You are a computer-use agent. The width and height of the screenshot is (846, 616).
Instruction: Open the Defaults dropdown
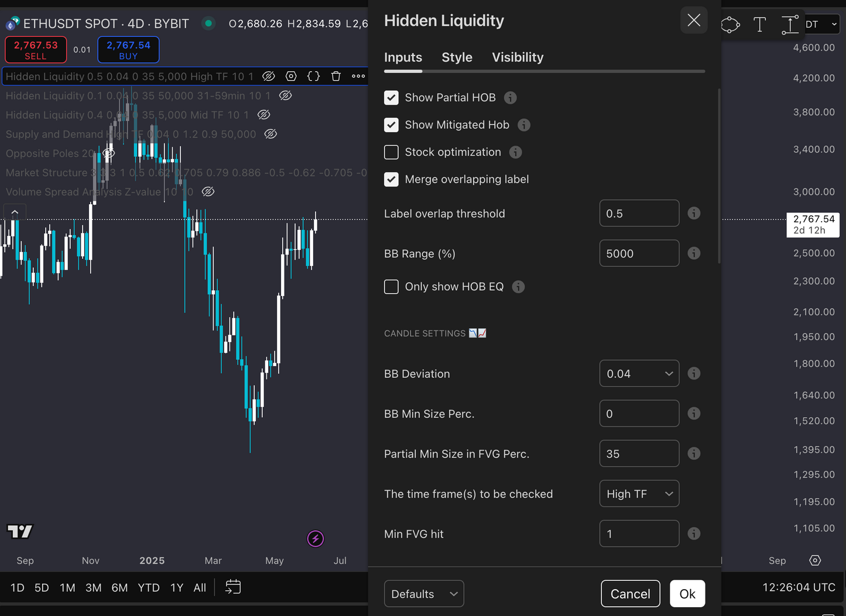pyautogui.click(x=424, y=593)
